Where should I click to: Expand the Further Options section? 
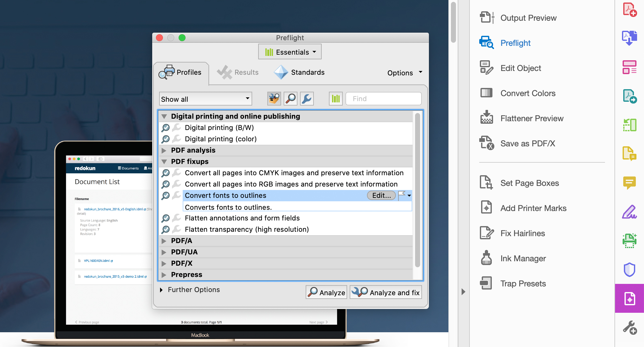(x=161, y=290)
